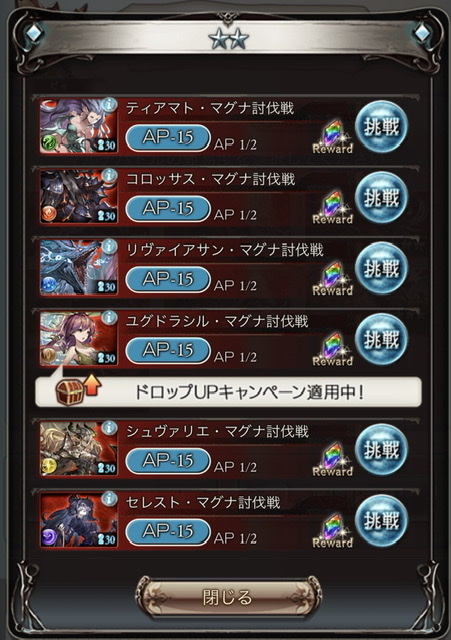Challenge the ユグドラシル・マグナ raid
This screenshot has height=640, width=451.
point(381,340)
